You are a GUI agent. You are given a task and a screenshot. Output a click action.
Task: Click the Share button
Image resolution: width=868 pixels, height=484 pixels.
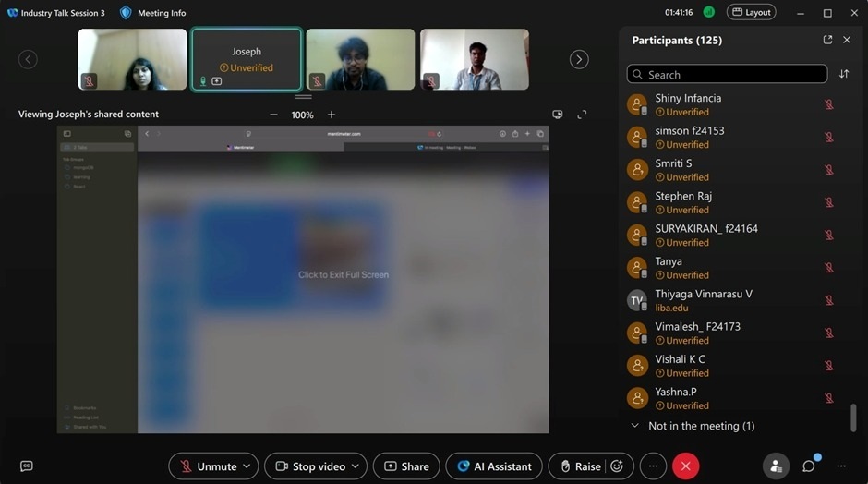click(x=406, y=466)
